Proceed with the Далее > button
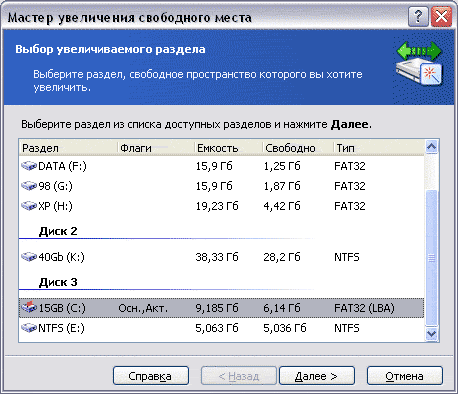Viewport: 458px width, 394px height. tap(317, 376)
